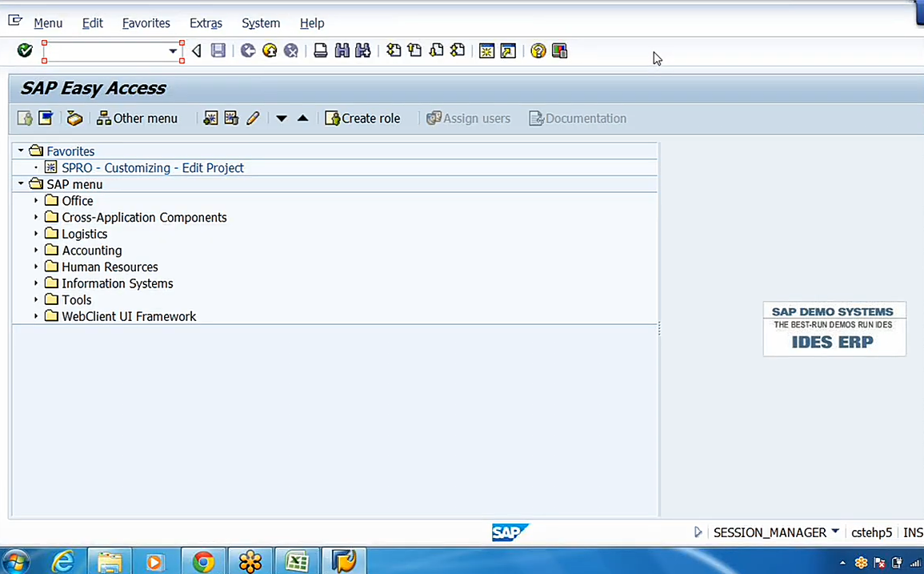
Task: Click the Create New Session icon
Action: point(486,50)
